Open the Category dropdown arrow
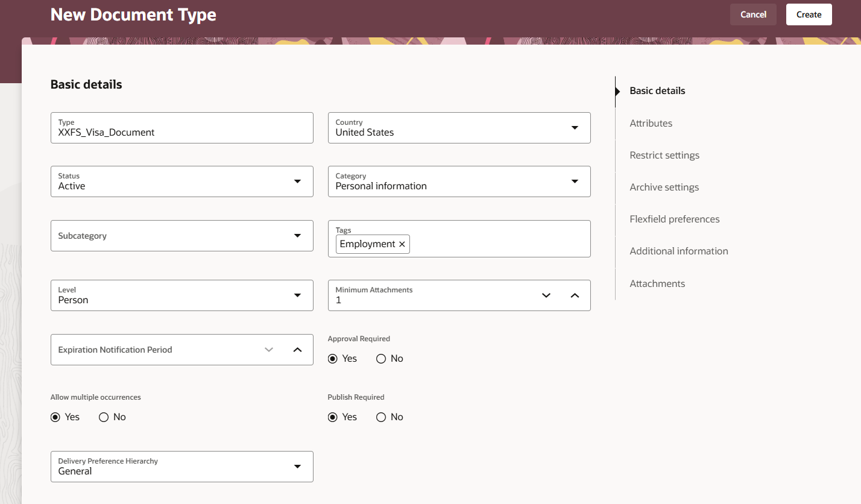This screenshot has width=861, height=504. [x=575, y=181]
